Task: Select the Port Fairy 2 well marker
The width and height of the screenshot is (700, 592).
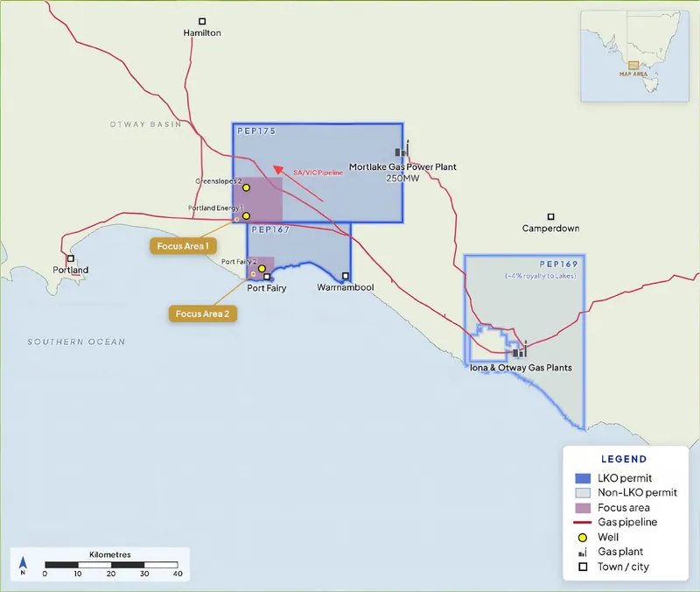Action: tap(262, 269)
